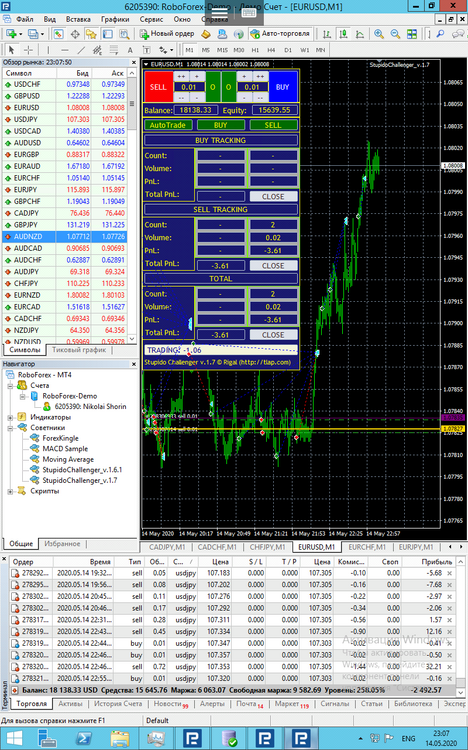The width and height of the screenshot is (468, 750).
Task: Toggle the Data Window crosshair-circle icon
Action: [75, 34]
